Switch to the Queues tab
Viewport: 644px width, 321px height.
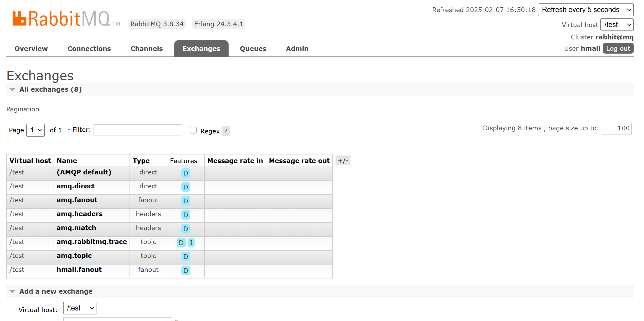[x=253, y=49]
